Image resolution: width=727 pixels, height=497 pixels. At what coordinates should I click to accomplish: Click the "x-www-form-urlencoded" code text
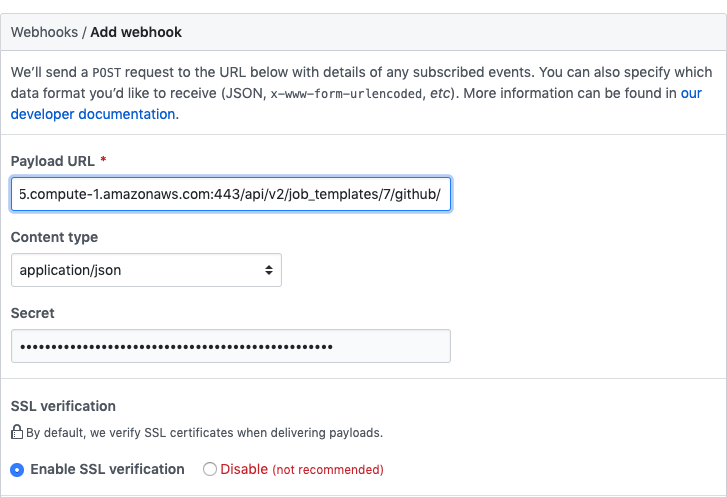pyautogui.click(x=348, y=93)
